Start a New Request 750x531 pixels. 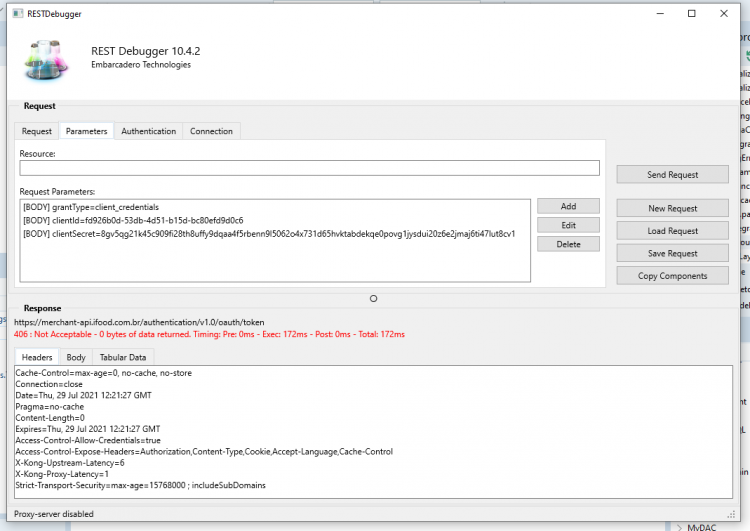[x=673, y=208]
